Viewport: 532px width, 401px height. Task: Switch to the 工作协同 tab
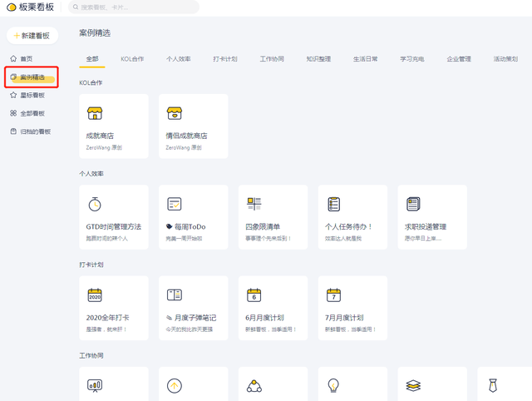coord(272,59)
